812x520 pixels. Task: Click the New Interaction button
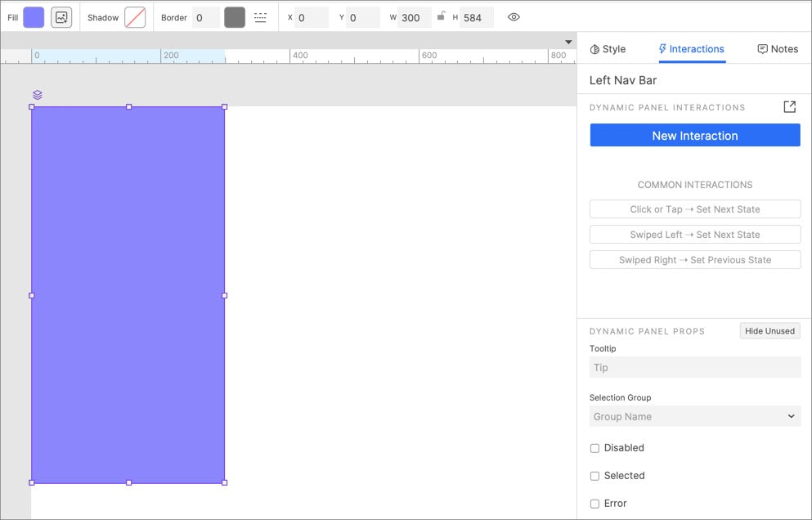694,136
